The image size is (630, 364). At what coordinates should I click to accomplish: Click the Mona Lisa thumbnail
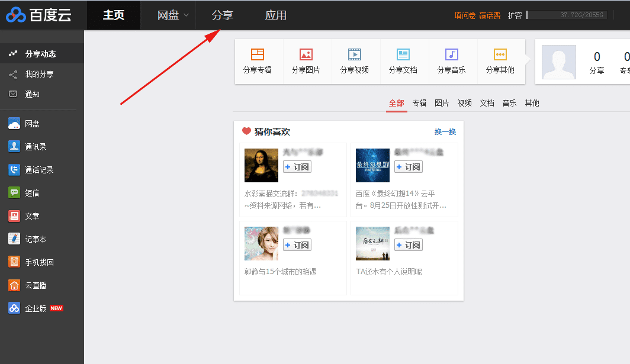point(261,165)
